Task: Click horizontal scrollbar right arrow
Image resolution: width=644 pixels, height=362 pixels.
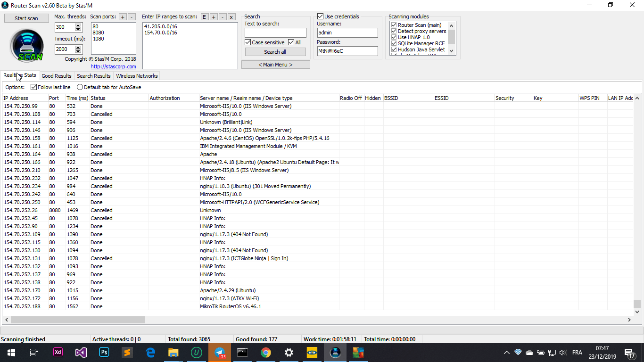Action: tap(629, 320)
